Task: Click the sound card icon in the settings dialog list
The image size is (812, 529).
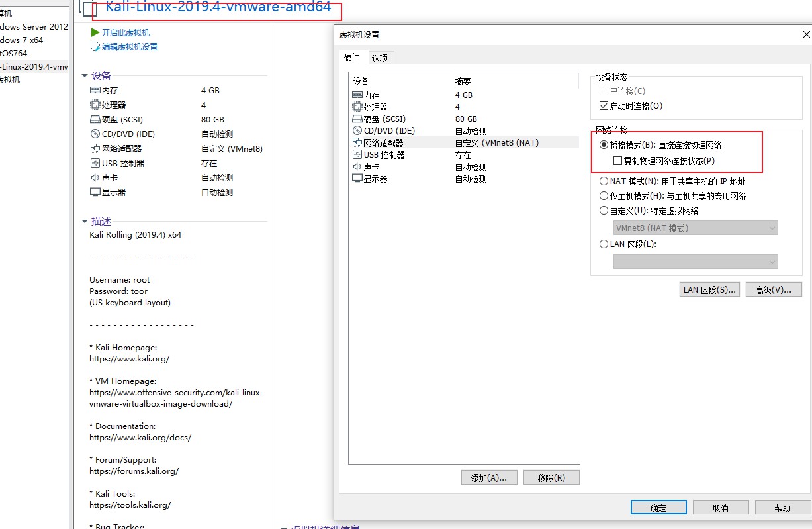Action: click(x=357, y=167)
